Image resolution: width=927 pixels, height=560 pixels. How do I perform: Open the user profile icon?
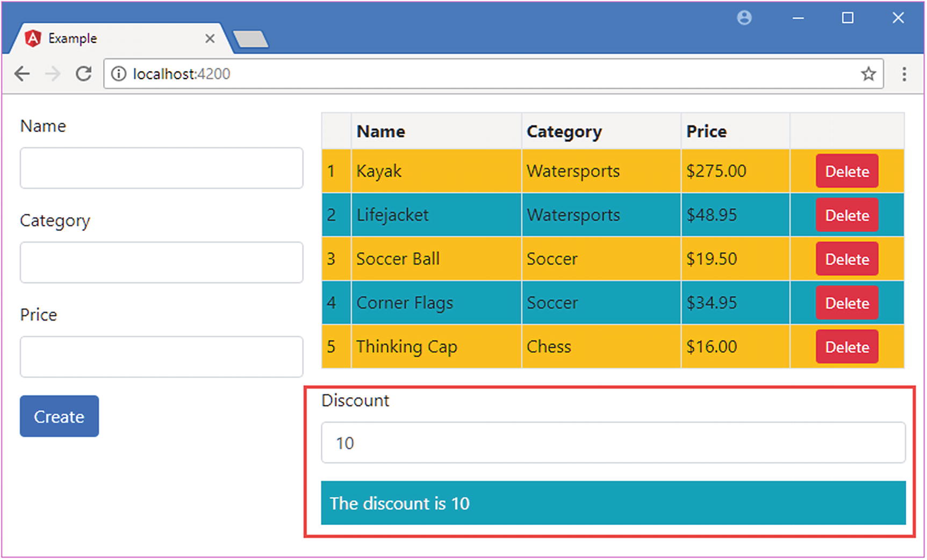click(744, 18)
